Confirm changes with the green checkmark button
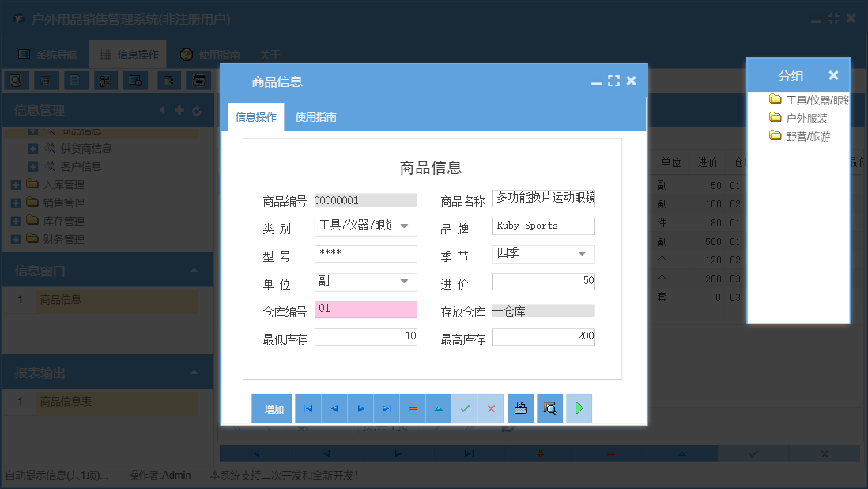The height and width of the screenshot is (489, 868). point(465,408)
